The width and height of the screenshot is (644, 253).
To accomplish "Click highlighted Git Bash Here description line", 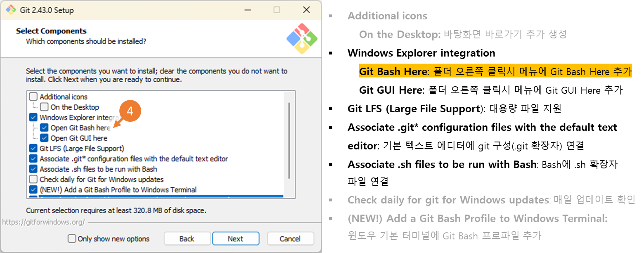I will 495,71.
